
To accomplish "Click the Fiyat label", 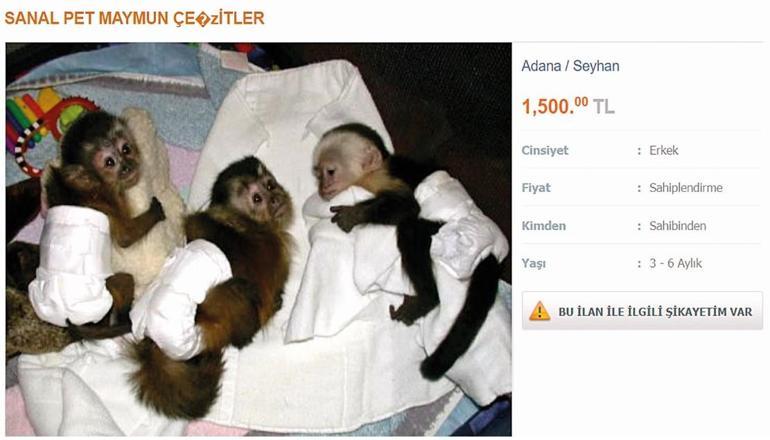I will point(536,188).
